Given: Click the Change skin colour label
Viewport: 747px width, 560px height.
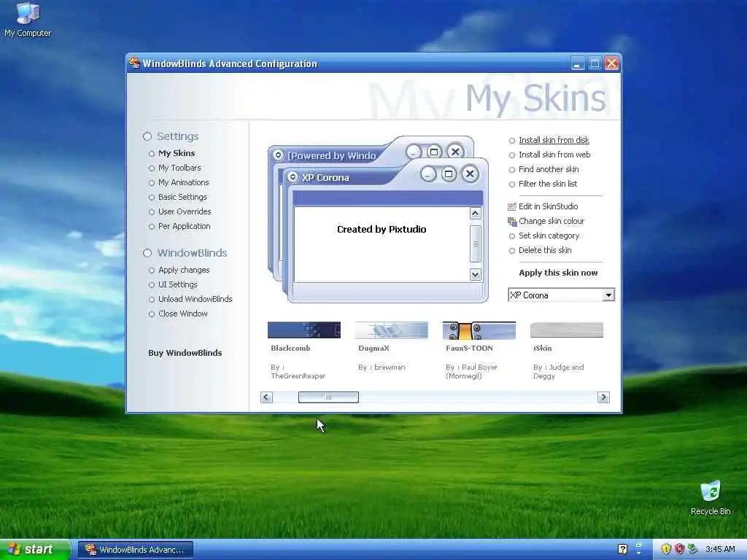Looking at the screenshot, I should [x=551, y=222].
